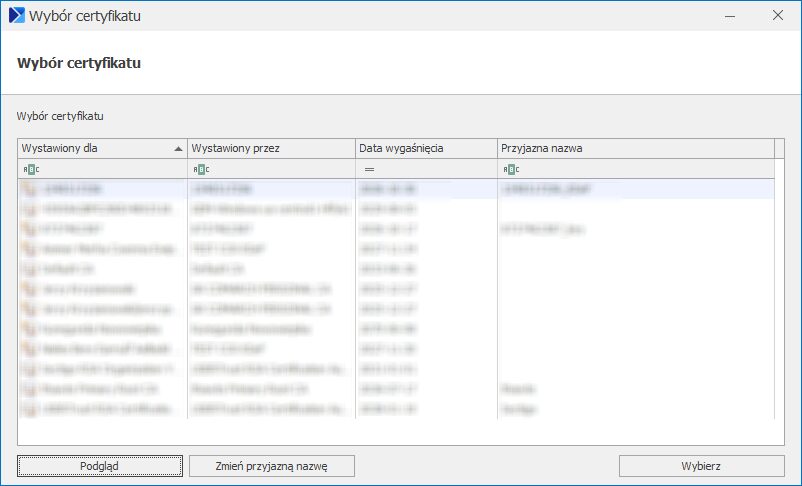Select the second certificate row in the list
The width and height of the screenshot is (802, 486).
point(396,209)
